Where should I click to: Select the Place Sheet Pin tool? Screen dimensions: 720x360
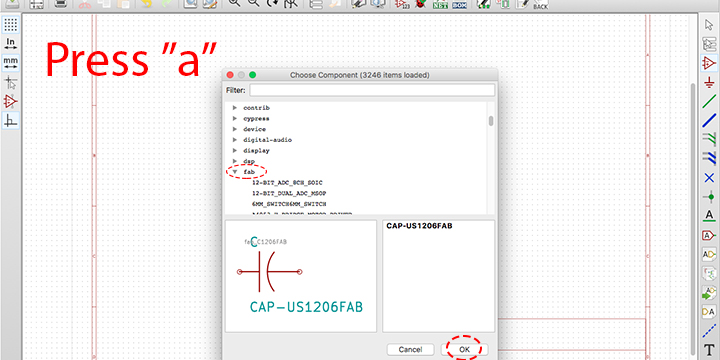click(x=709, y=312)
